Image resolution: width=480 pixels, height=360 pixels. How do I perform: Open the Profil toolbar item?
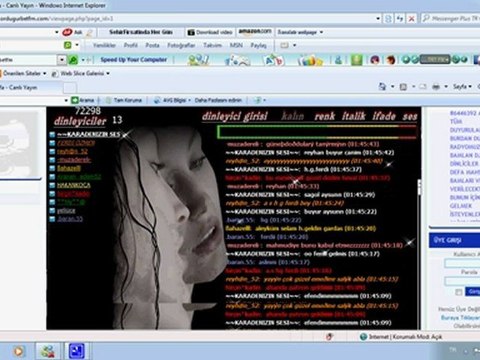131,45
